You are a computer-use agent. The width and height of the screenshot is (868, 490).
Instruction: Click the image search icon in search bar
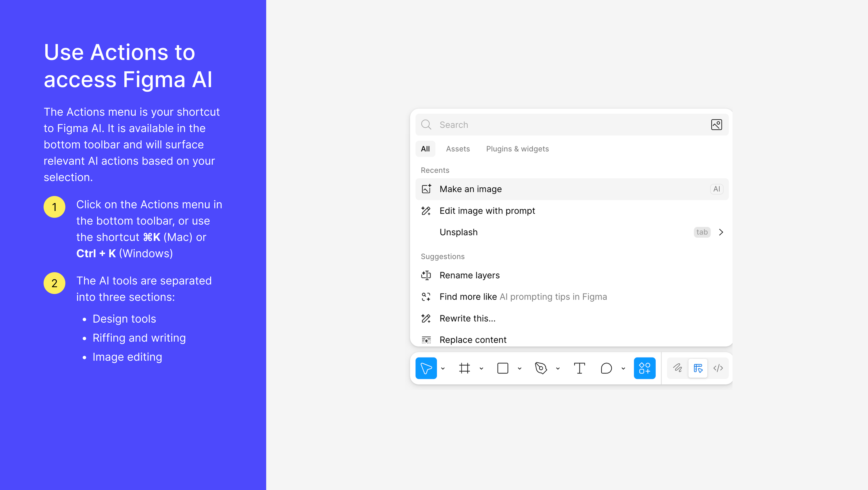(716, 125)
